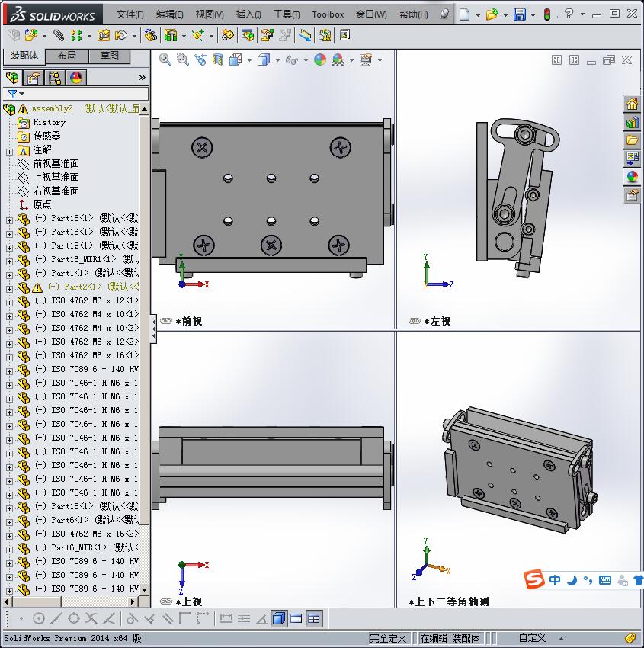Select the Zoom to Fit tool
Screen dimensions: 644x648
pyautogui.click(x=164, y=57)
